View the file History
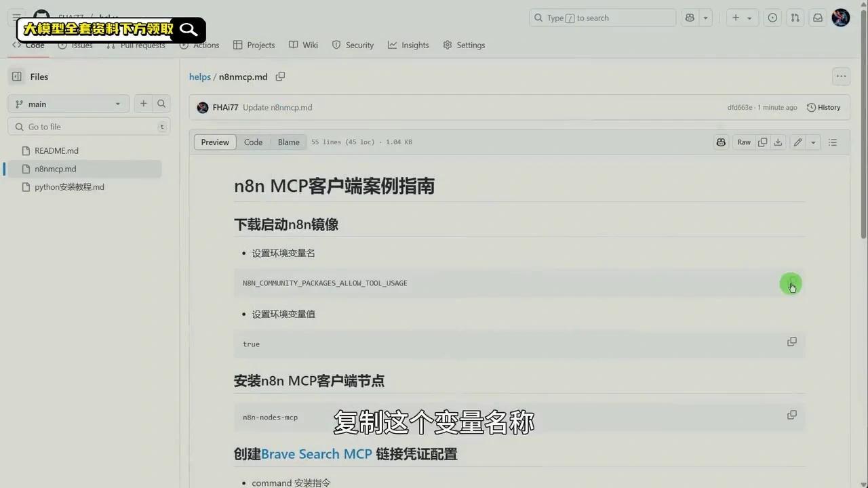Screen dimensions: 868x488 pos(823,107)
